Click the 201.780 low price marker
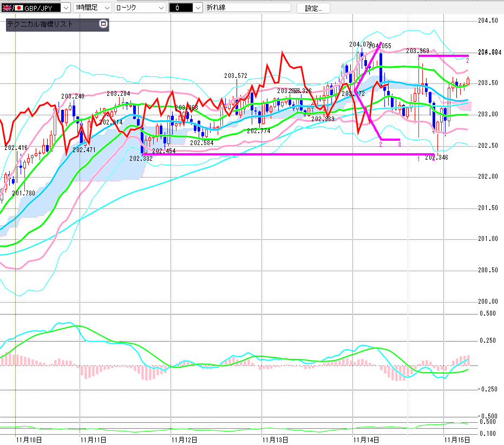Viewport: 504px width, 445px height. 23,193
